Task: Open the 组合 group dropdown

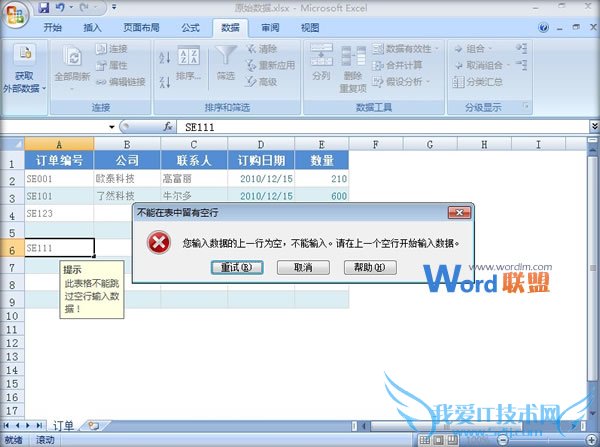Action: click(473, 49)
